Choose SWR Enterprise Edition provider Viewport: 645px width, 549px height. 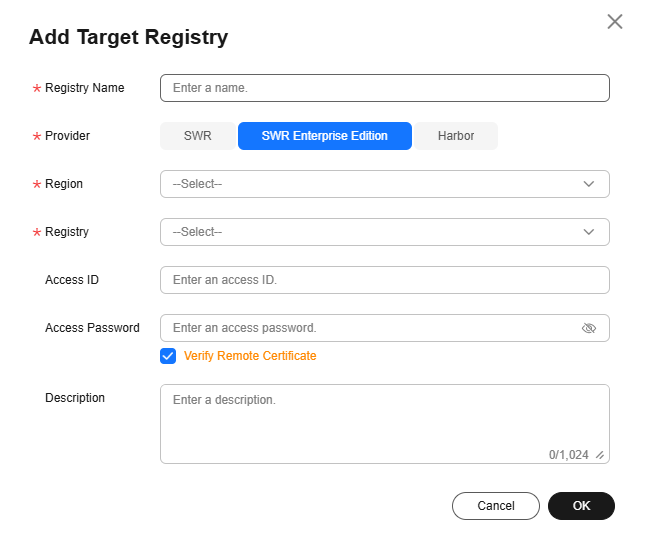click(325, 136)
